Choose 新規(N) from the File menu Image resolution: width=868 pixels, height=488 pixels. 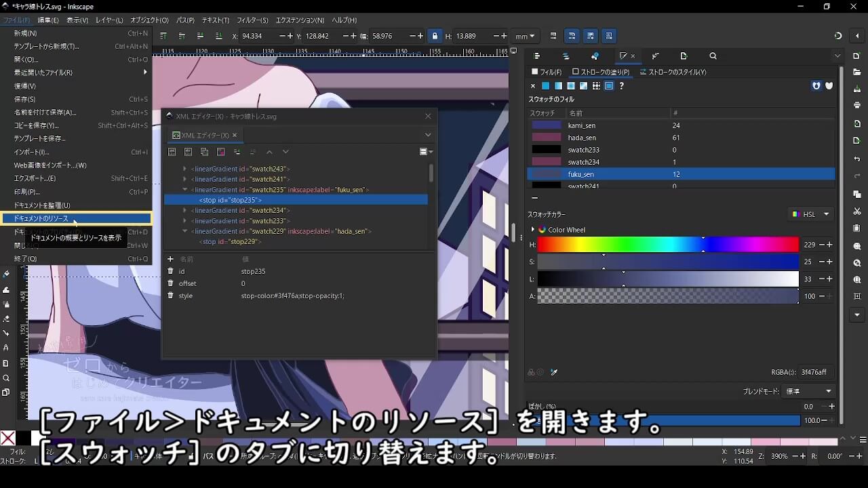pyautogui.click(x=76, y=33)
